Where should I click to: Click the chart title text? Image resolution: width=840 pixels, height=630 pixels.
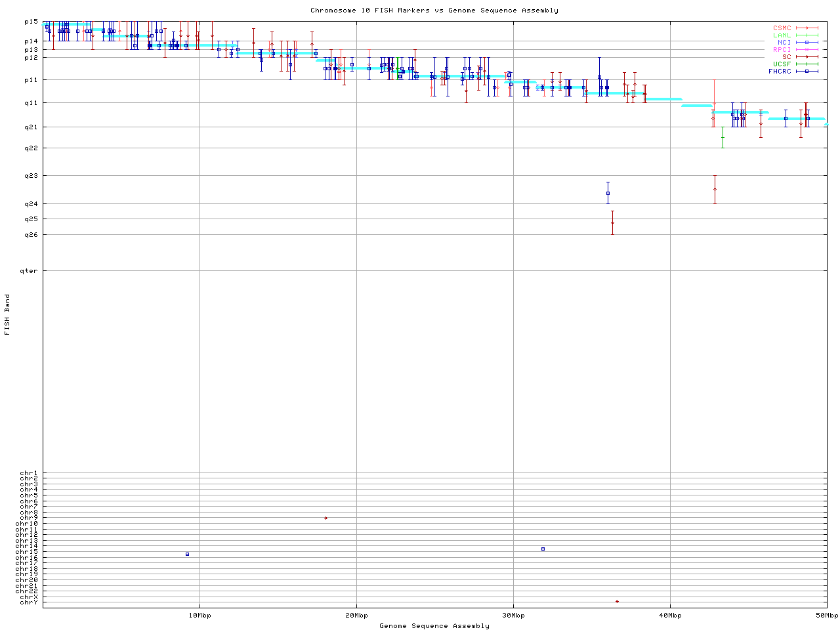pyautogui.click(x=434, y=10)
